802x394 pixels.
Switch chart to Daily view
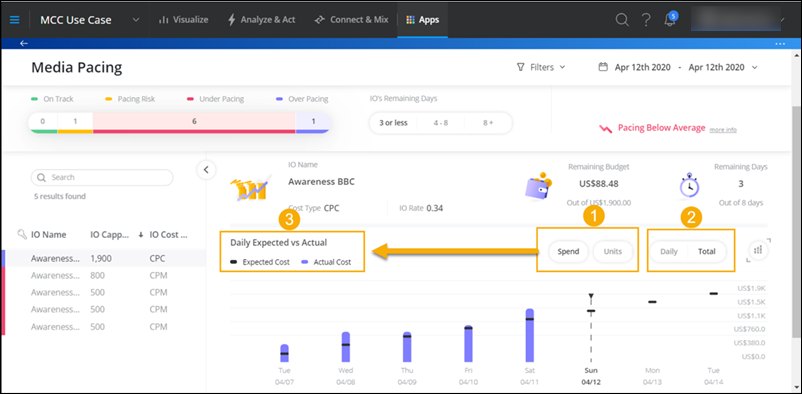(669, 251)
